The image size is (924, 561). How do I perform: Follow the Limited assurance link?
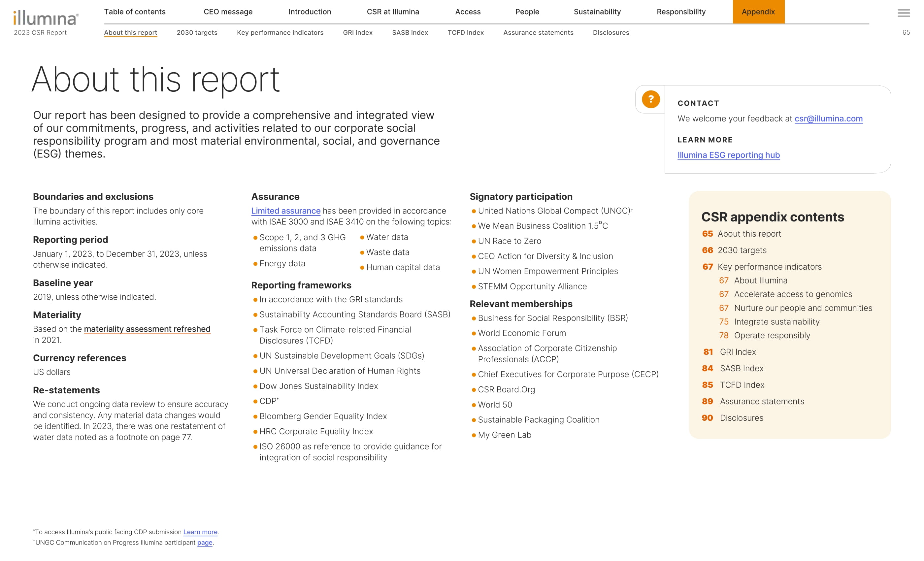click(285, 211)
